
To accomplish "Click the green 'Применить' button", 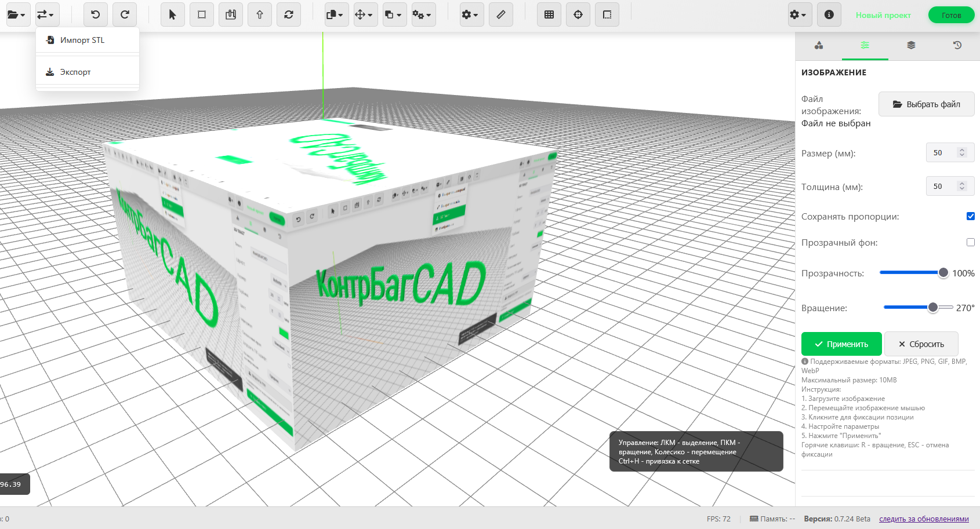I will coord(841,344).
